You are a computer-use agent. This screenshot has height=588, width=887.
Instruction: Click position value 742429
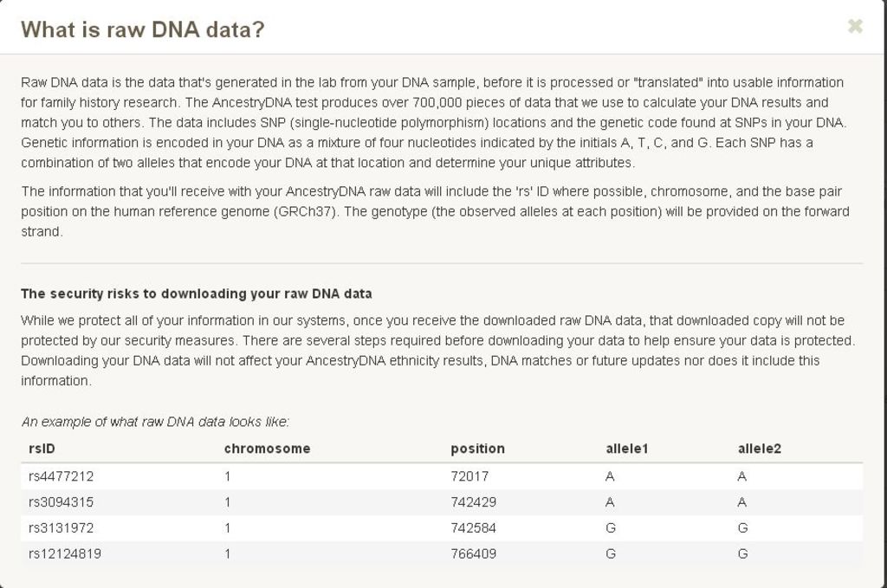click(x=474, y=502)
